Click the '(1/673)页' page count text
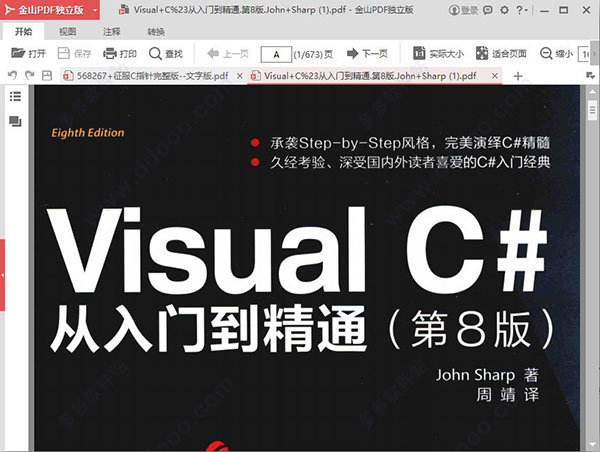The image size is (600, 452). [313, 54]
